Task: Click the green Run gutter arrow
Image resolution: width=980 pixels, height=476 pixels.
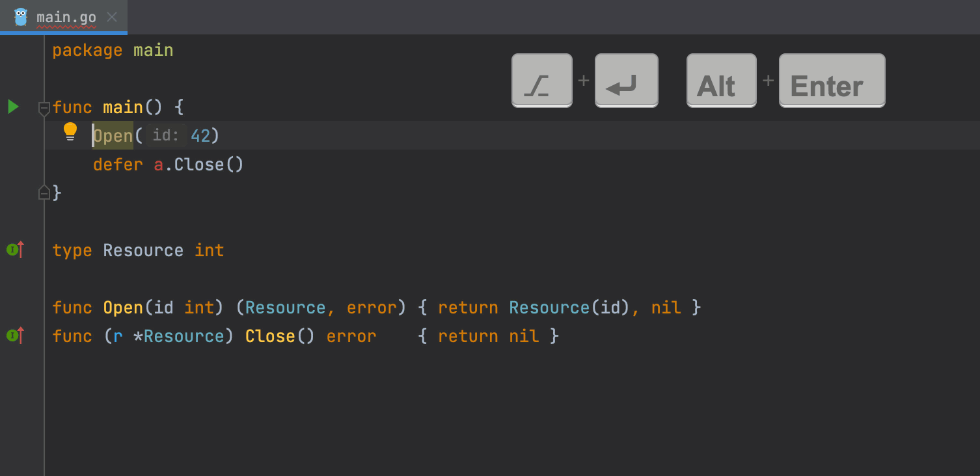Action: [13, 107]
